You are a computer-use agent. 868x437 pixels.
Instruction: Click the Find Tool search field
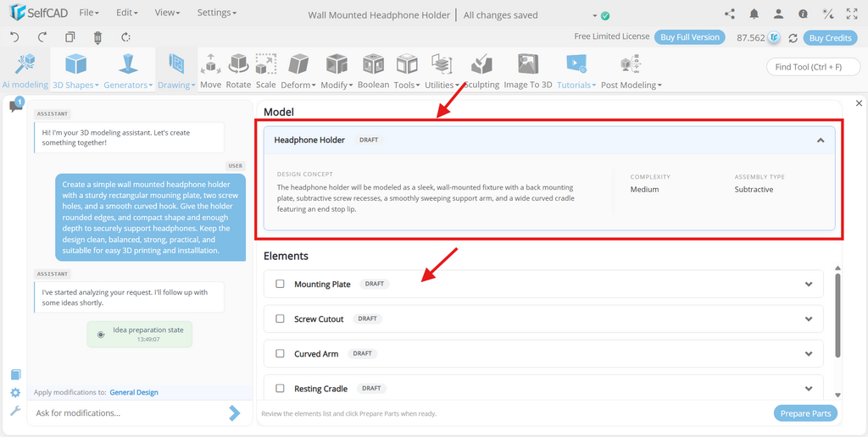tap(812, 67)
